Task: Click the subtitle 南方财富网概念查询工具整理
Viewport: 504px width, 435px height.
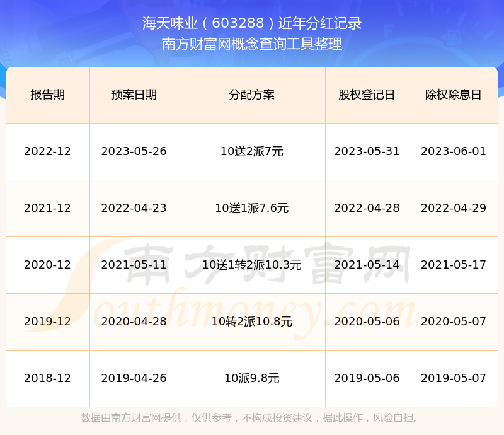Action: click(252, 44)
